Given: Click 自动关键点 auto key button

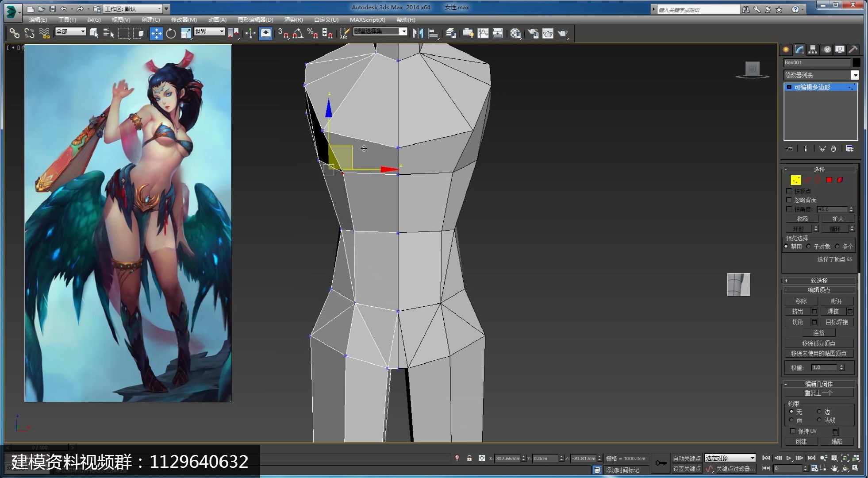Looking at the screenshot, I should click(x=687, y=458).
